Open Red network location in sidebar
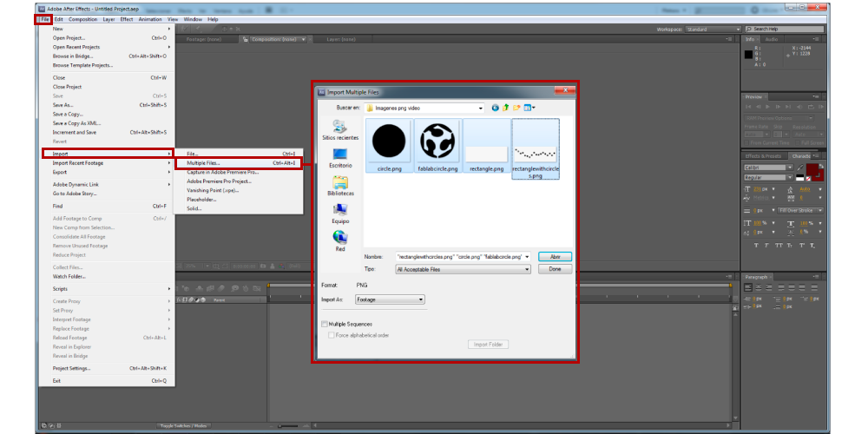Viewport: 868px width, 434px height. 340,241
